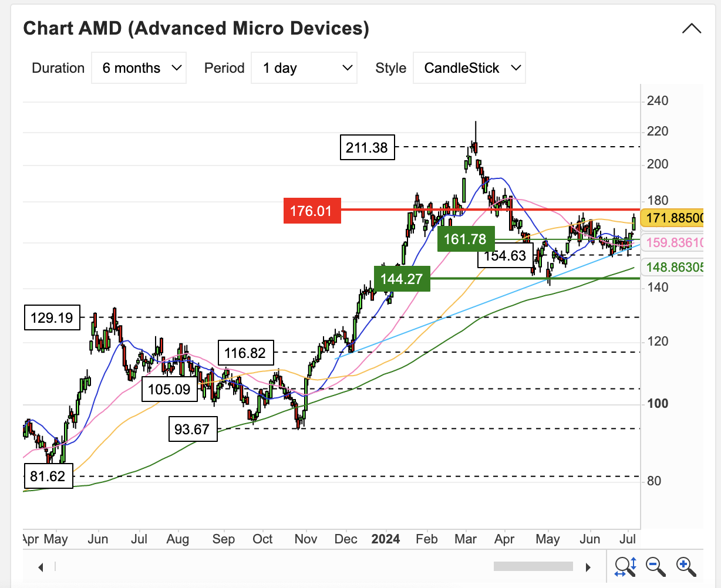Click the Aug label on the time axis
This screenshot has width=721, height=588.
tap(178, 539)
